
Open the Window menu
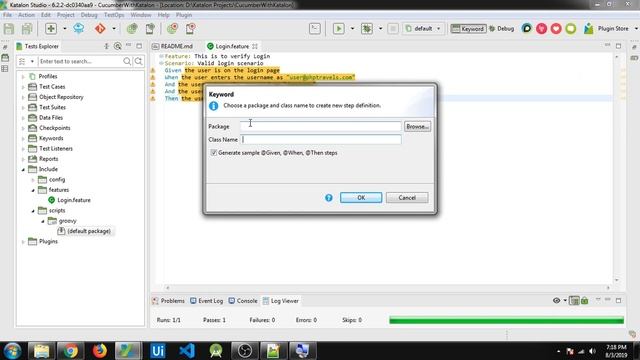[x=141, y=15]
